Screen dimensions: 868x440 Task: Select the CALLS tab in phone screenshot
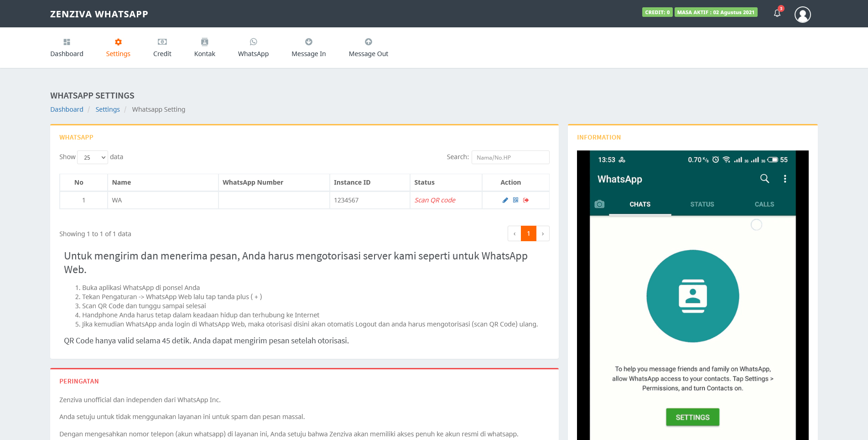tap(764, 204)
